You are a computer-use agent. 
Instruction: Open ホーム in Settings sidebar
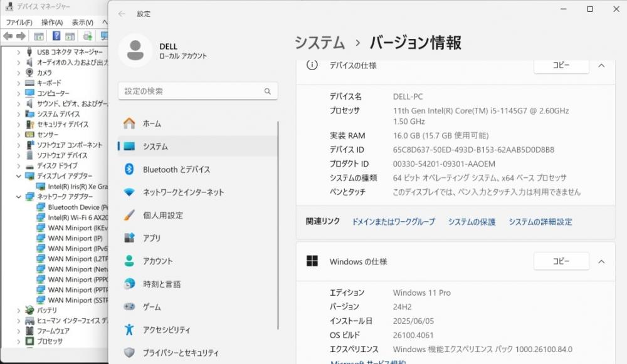[198, 123]
